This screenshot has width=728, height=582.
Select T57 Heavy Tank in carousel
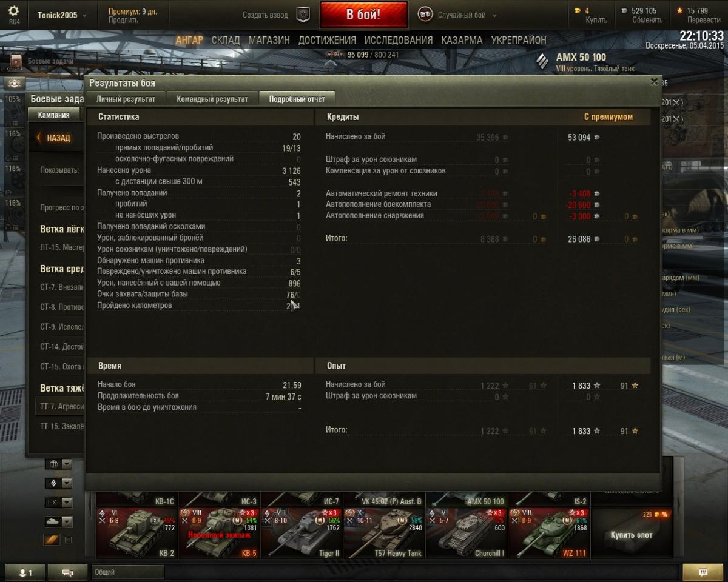(x=383, y=533)
